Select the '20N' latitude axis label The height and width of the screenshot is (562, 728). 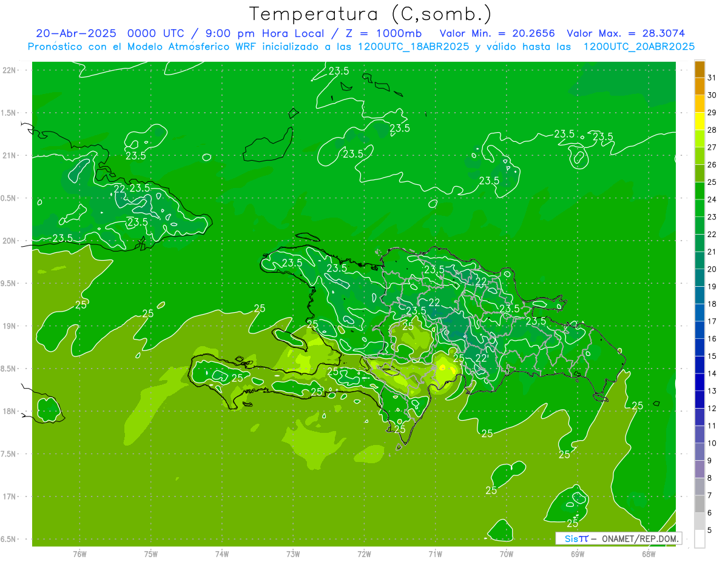(10, 241)
